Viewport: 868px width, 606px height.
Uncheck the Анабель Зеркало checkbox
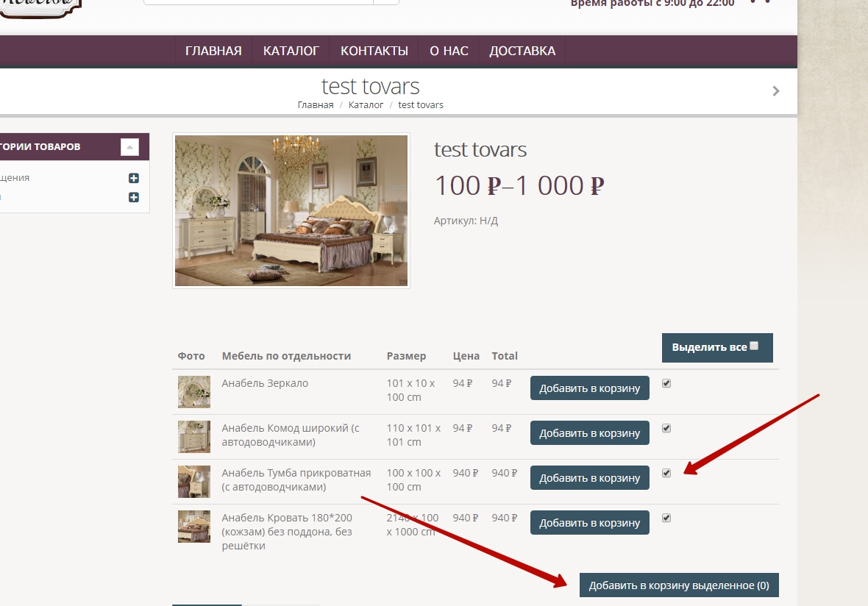coord(666,383)
